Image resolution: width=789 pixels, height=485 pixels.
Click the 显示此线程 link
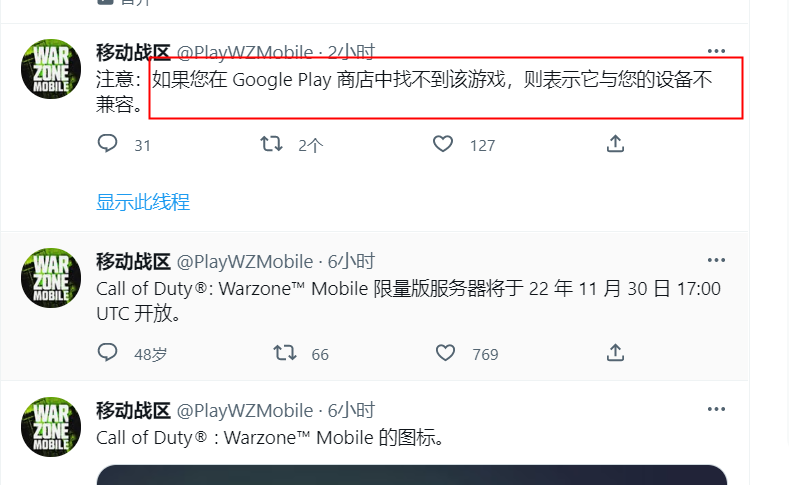click(143, 202)
